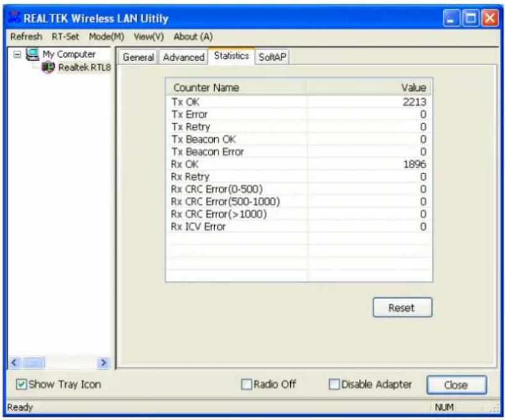Minimize the REALTEK Wireless LAN window
Screen dimensions: 505x420
click(451, 18)
